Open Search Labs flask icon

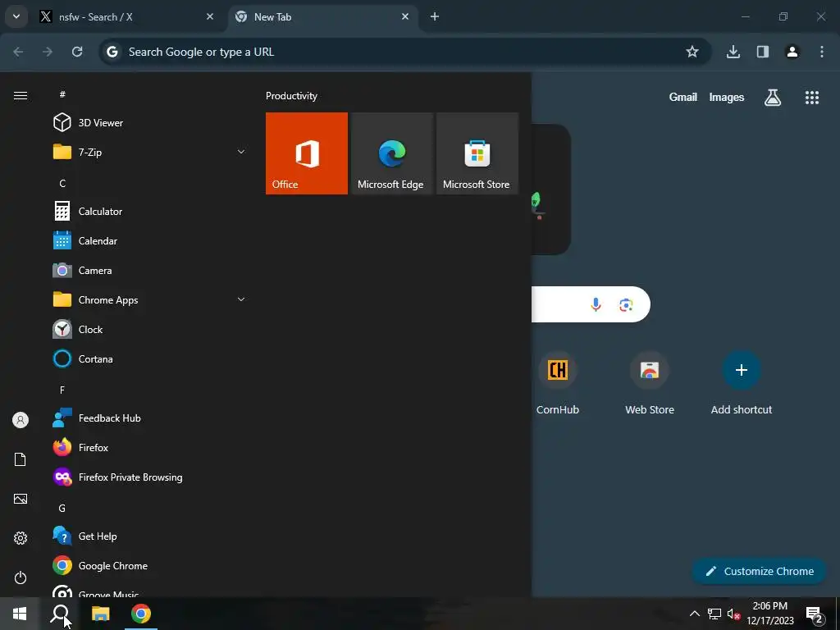(x=773, y=97)
